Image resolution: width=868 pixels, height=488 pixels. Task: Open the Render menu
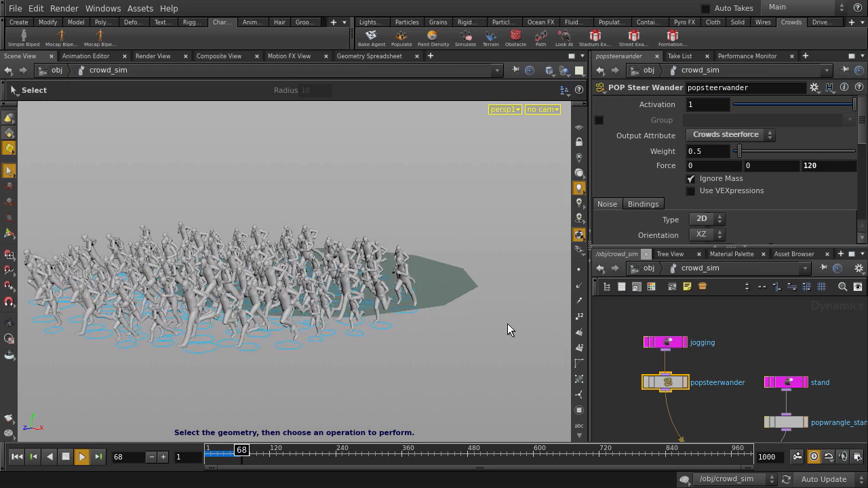[64, 8]
